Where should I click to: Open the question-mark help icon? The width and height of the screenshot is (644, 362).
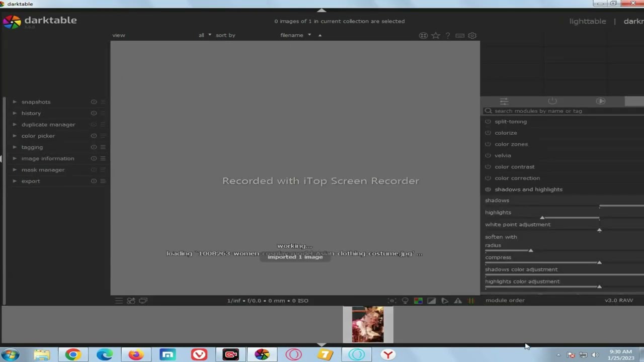pos(447,36)
